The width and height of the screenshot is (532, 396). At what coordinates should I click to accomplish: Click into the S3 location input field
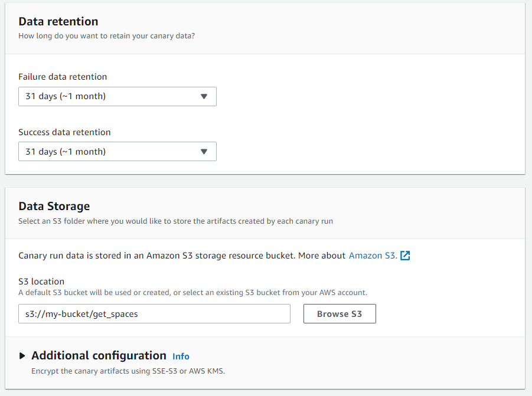[154, 314]
